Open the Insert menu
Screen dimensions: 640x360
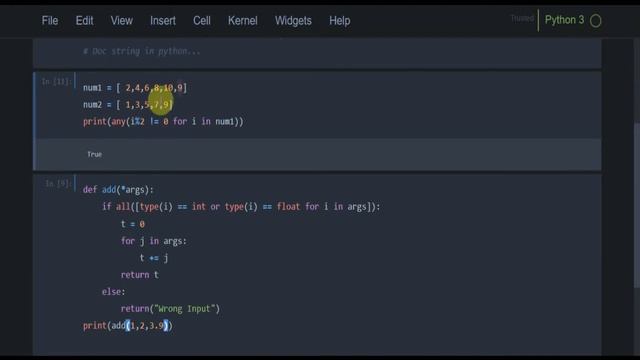pos(163,21)
